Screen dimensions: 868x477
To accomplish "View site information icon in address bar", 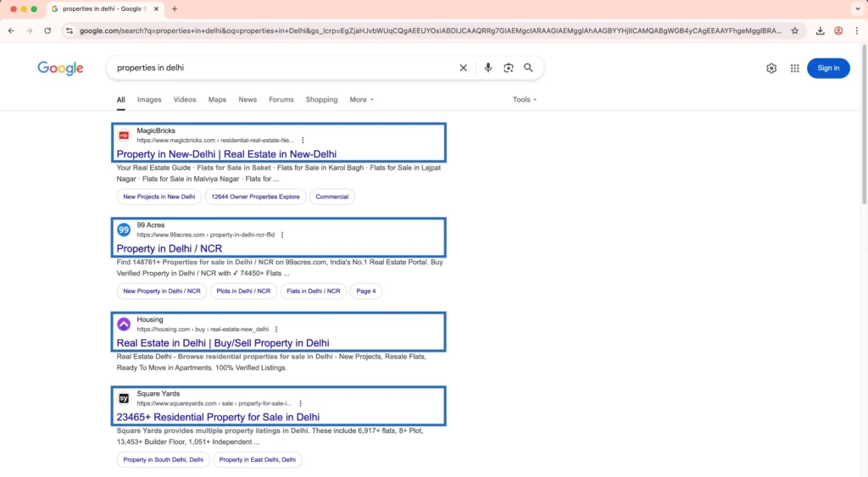I will click(x=70, y=31).
